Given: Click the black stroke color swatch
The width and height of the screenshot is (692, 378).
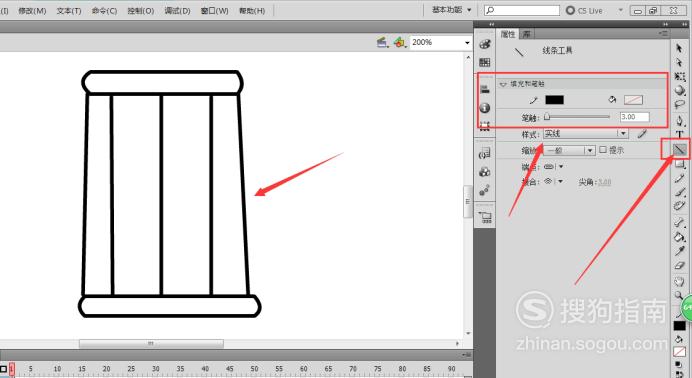Looking at the screenshot, I should click(554, 100).
